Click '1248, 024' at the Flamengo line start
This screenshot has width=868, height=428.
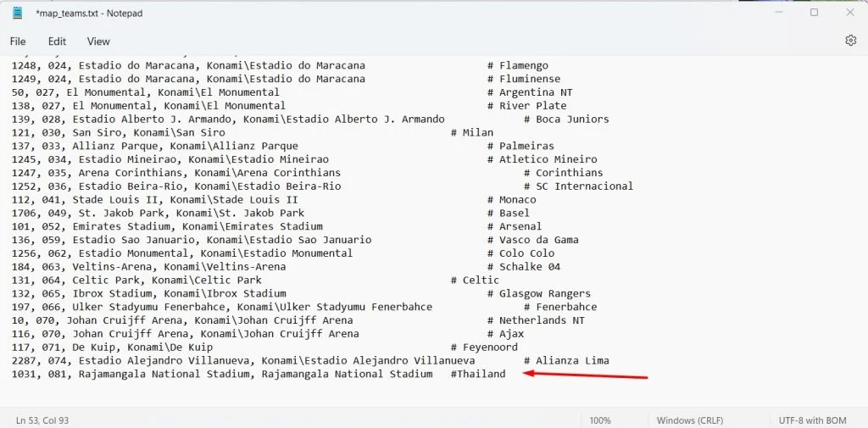[39, 65]
